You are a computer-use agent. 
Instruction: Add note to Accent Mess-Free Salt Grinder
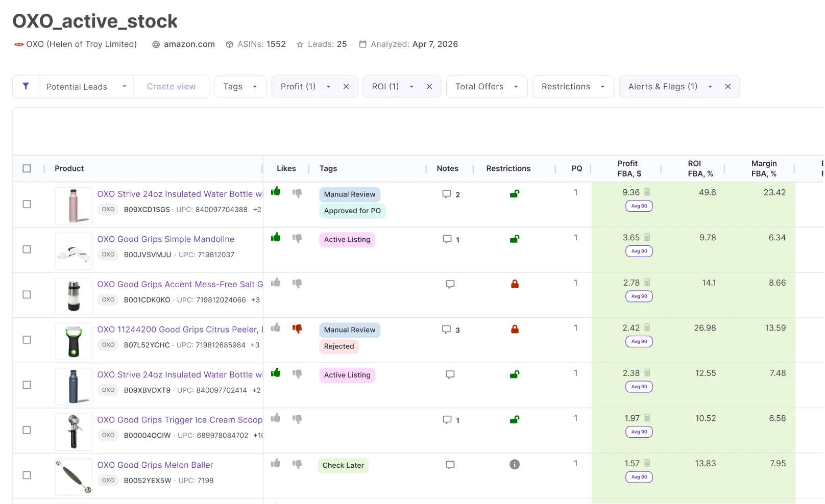coord(450,284)
